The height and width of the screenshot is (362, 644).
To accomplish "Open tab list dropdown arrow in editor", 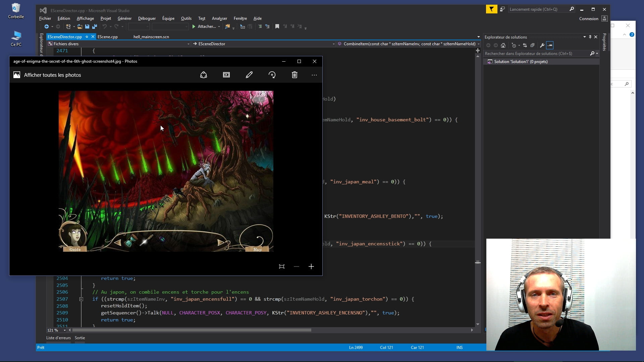I will (478, 37).
